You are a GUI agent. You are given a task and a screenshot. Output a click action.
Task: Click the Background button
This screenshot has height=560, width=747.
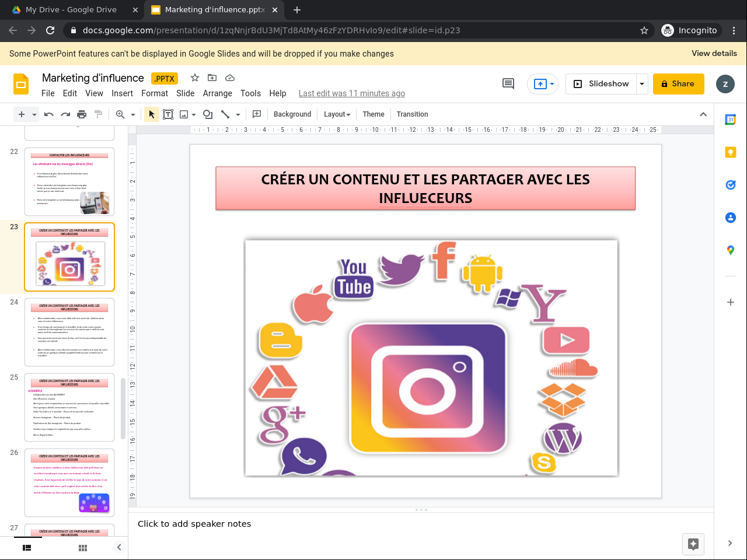(292, 114)
